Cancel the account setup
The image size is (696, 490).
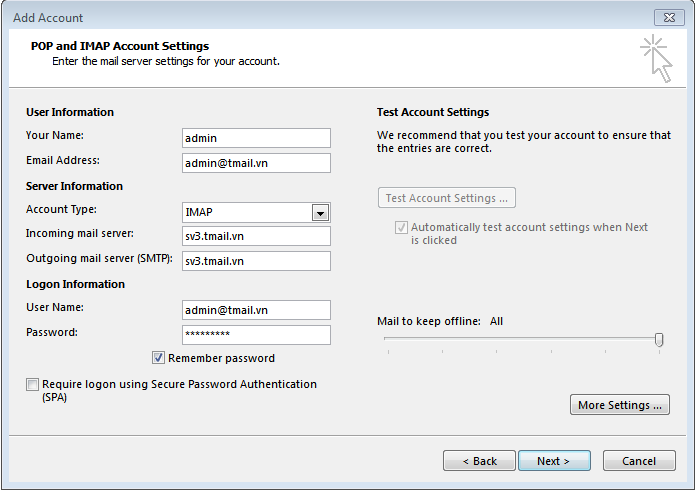[x=638, y=461]
